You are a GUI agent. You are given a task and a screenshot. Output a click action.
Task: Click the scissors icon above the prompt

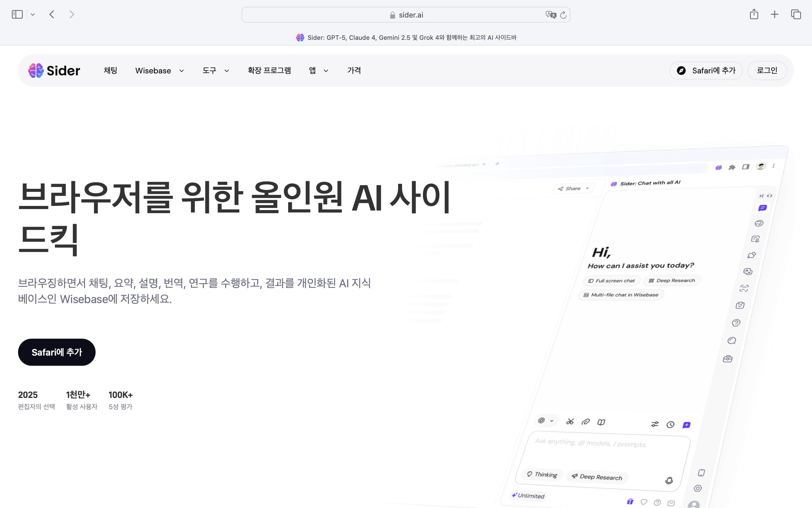point(570,421)
